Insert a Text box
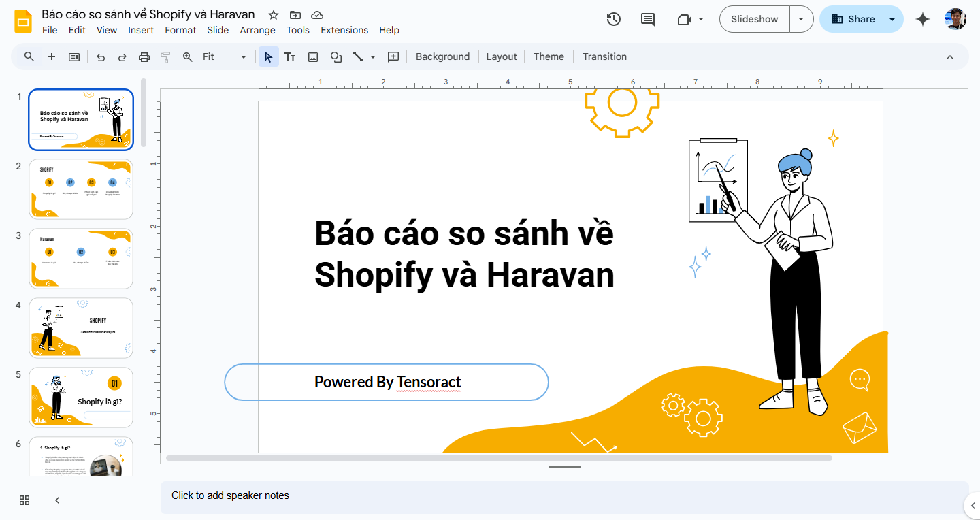 point(290,57)
